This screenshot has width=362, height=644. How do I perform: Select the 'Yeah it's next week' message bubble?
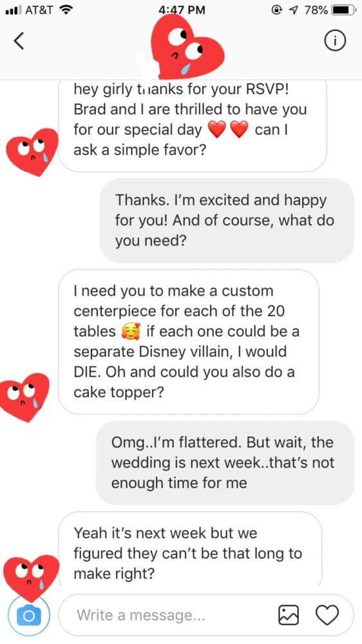click(x=190, y=551)
